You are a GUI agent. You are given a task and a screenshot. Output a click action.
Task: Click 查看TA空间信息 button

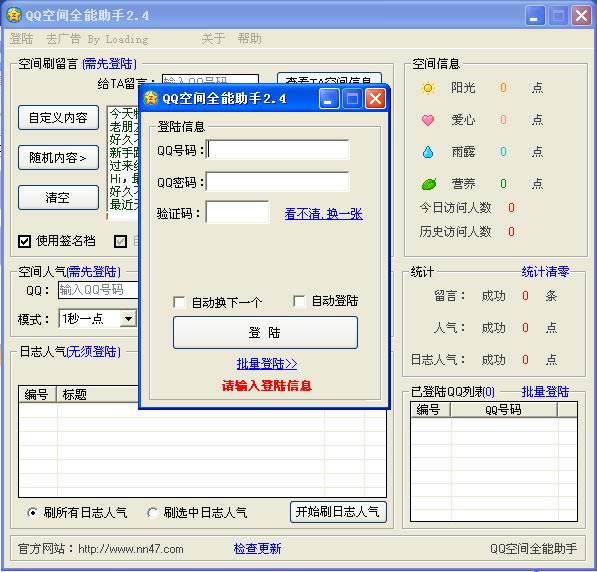click(329, 78)
